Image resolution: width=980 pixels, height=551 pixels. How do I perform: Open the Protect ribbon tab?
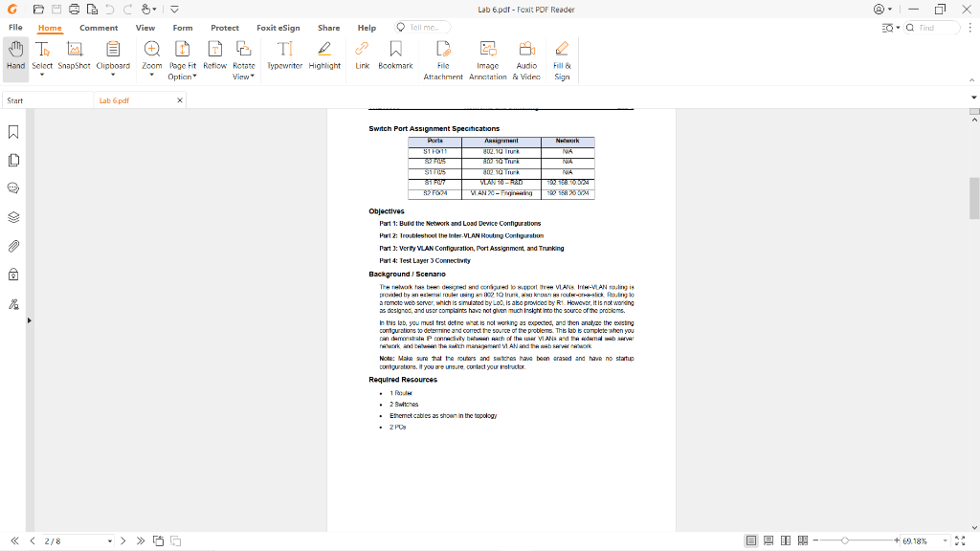click(x=225, y=28)
